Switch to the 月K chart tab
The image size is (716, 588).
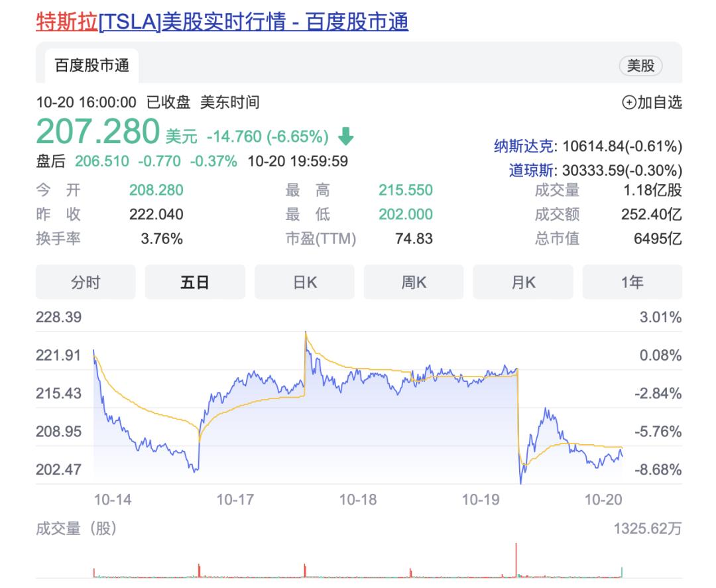[x=523, y=282]
